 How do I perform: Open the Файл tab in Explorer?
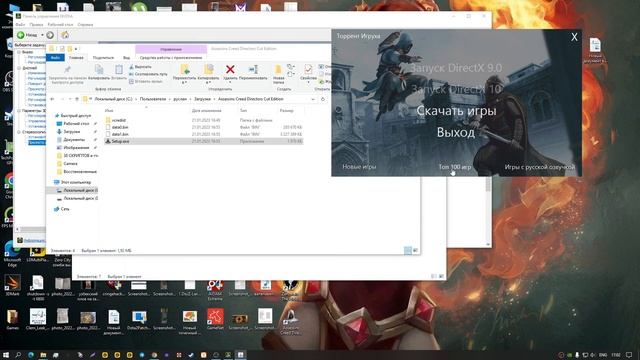(x=56, y=58)
